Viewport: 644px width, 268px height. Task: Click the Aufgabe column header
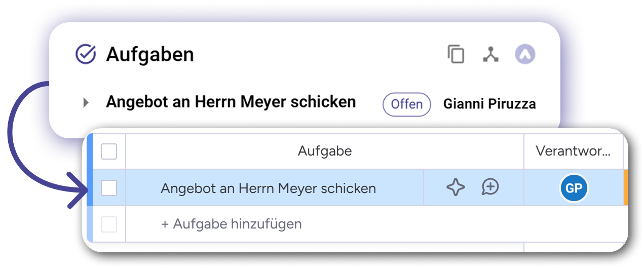[x=324, y=151]
